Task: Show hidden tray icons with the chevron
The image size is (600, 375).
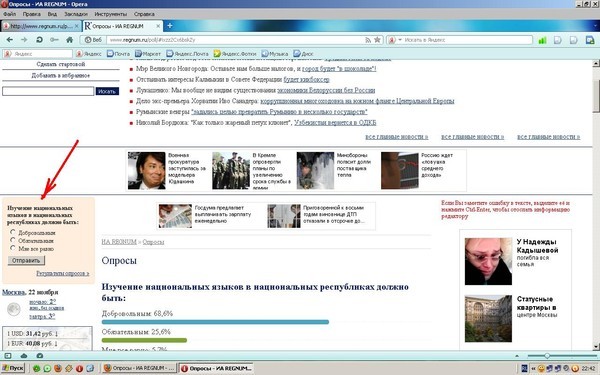Action: point(532,368)
